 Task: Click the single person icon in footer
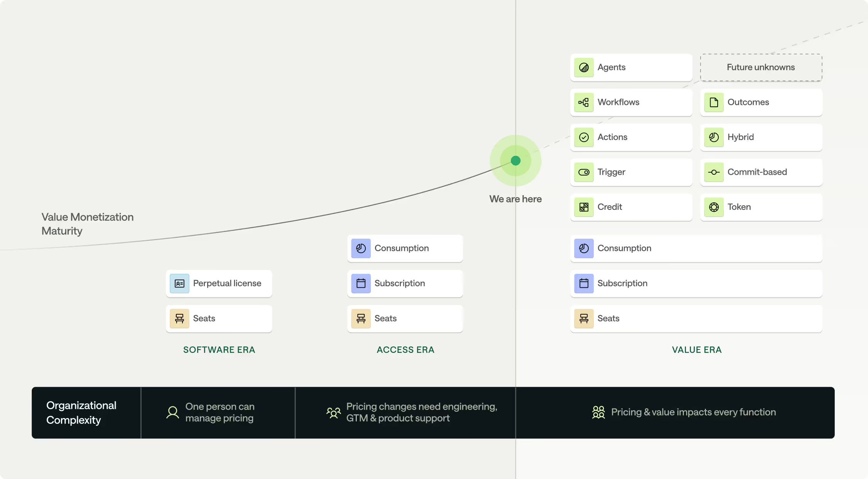172,412
